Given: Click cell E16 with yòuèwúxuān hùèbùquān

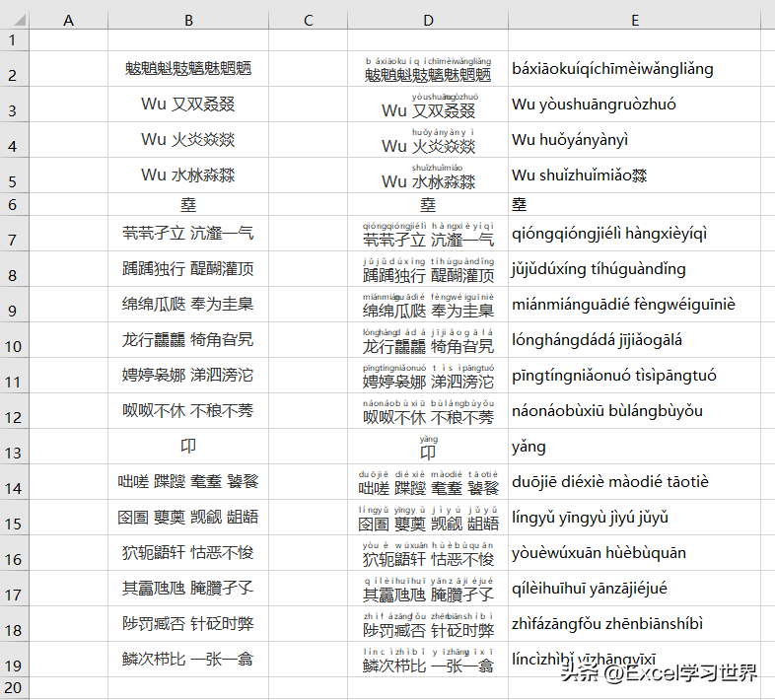Looking at the screenshot, I should pos(635,553).
